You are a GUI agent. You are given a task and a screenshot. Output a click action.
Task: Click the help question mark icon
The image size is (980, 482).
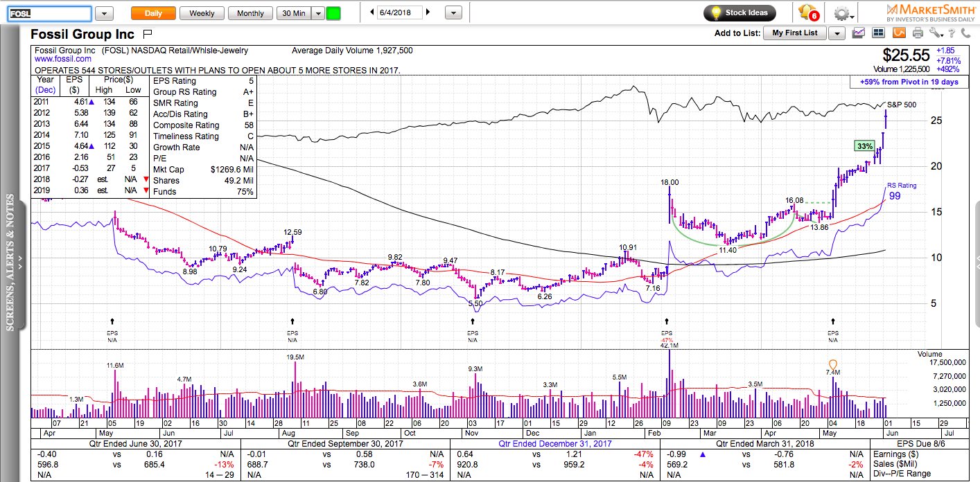pyautogui.click(x=952, y=33)
